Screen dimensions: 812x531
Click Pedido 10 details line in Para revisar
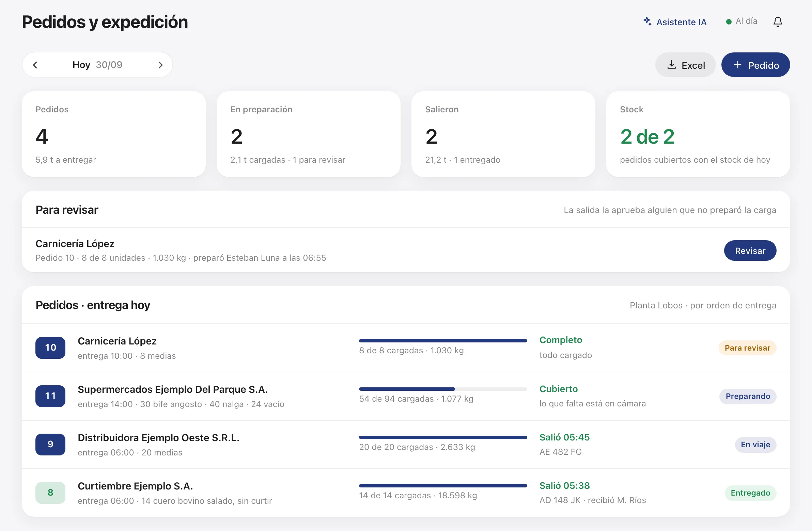tap(181, 258)
